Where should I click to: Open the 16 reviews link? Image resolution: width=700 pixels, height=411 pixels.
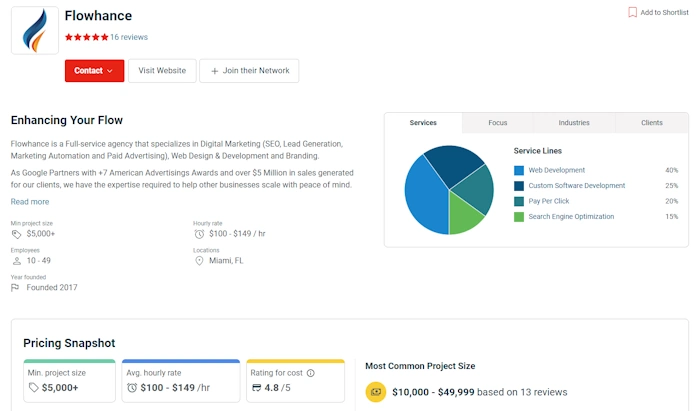click(129, 37)
